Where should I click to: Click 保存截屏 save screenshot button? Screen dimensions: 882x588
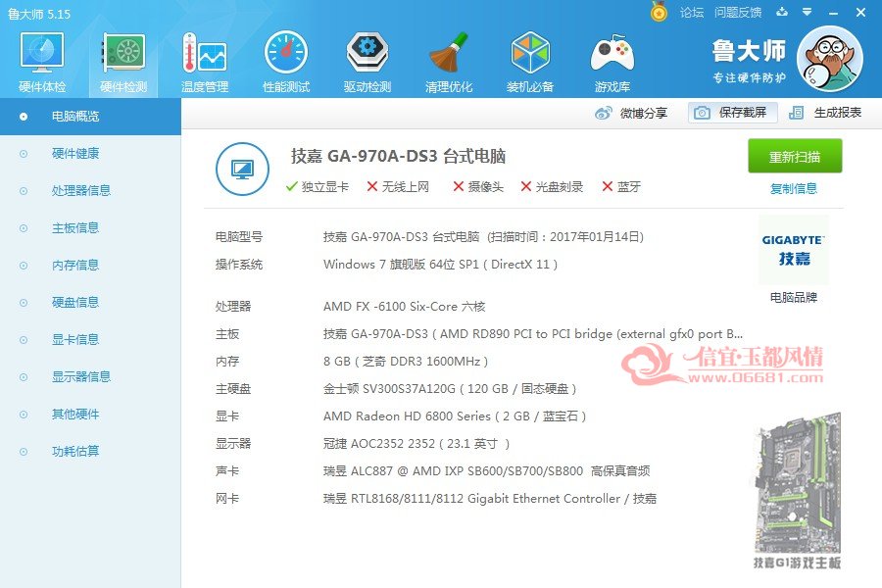pyautogui.click(x=732, y=113)
